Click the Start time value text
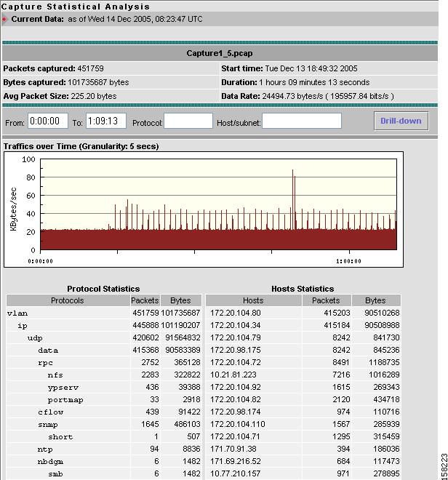The height and width of the screenshot is (480, 448). 311,68
